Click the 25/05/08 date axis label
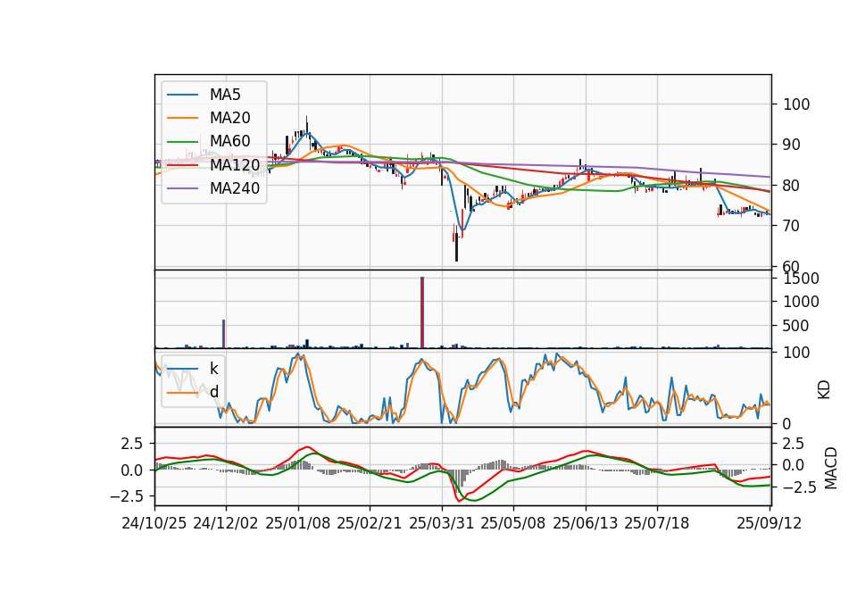Image resolution: width=857 pixels, height=616 pixels. pos(512,523)
